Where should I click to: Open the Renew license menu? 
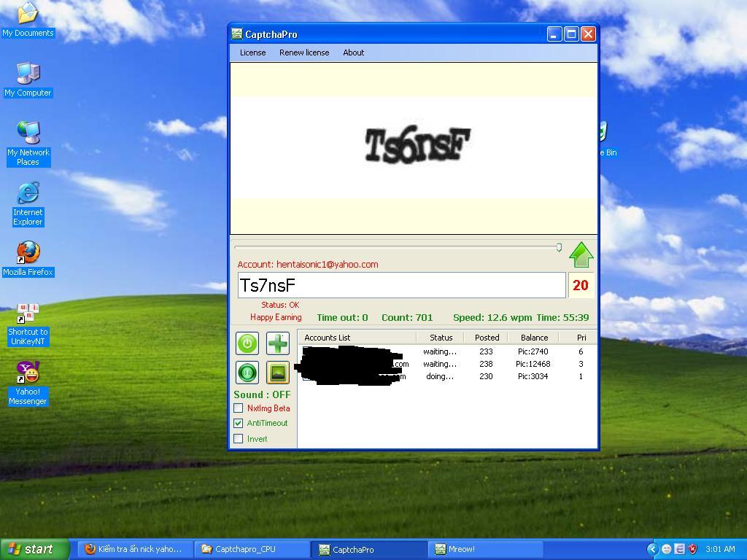point(304,52)
